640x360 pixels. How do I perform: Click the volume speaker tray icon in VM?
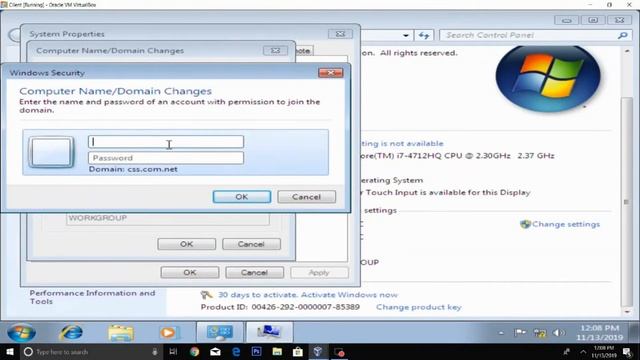click(x=558, y=333)
